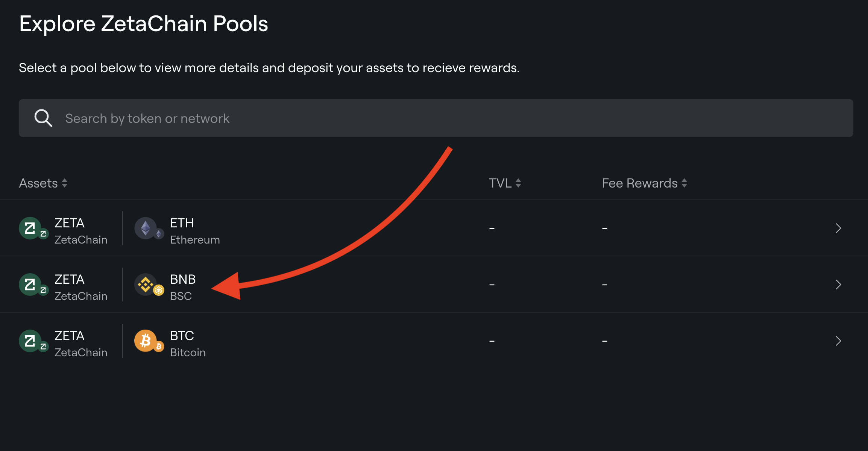Click the ZETA icon in ETH row
The height and width of the screenshot is (451, 868).
(x=30, y=228)
